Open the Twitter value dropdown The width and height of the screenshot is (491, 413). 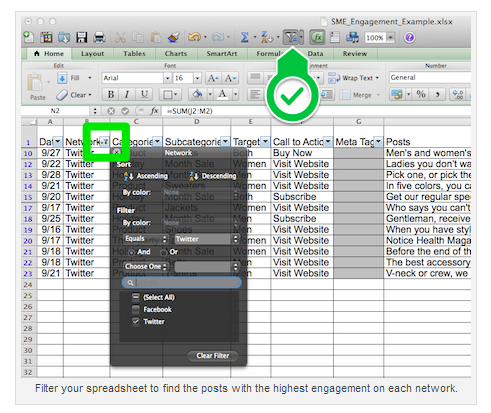207,239
